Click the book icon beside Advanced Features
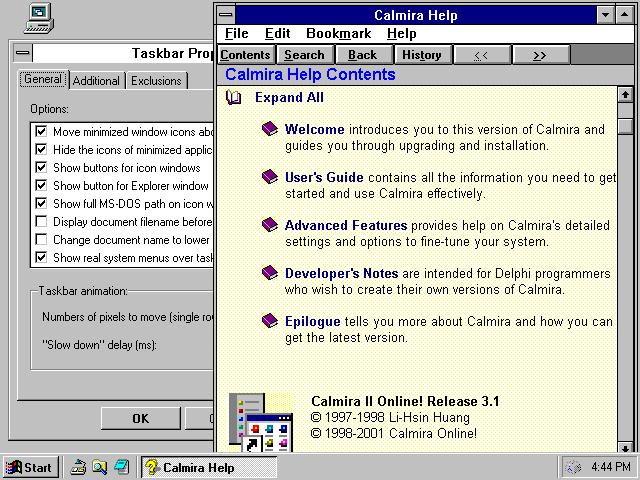The width and height of the screenshot is (640, 480). tap(270, 225)
